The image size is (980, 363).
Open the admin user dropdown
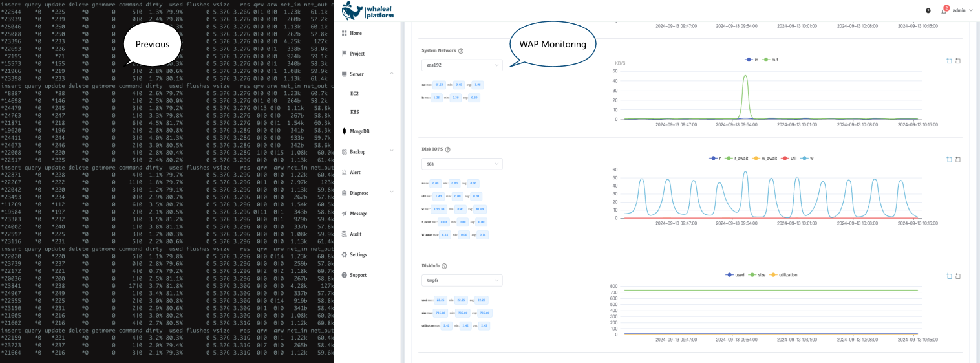coord(963,11)
